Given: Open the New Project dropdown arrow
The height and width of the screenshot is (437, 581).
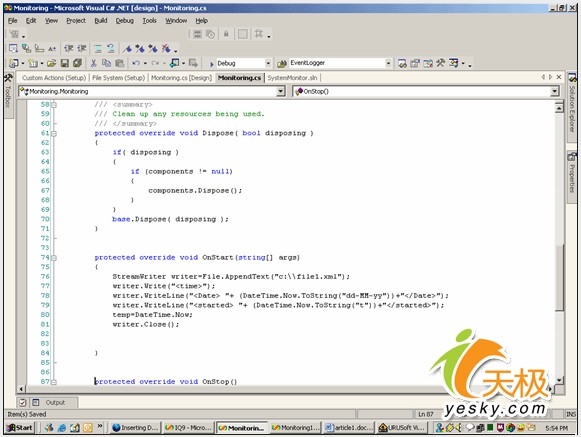Looking at the screenshot, I should tap(23, 63).
